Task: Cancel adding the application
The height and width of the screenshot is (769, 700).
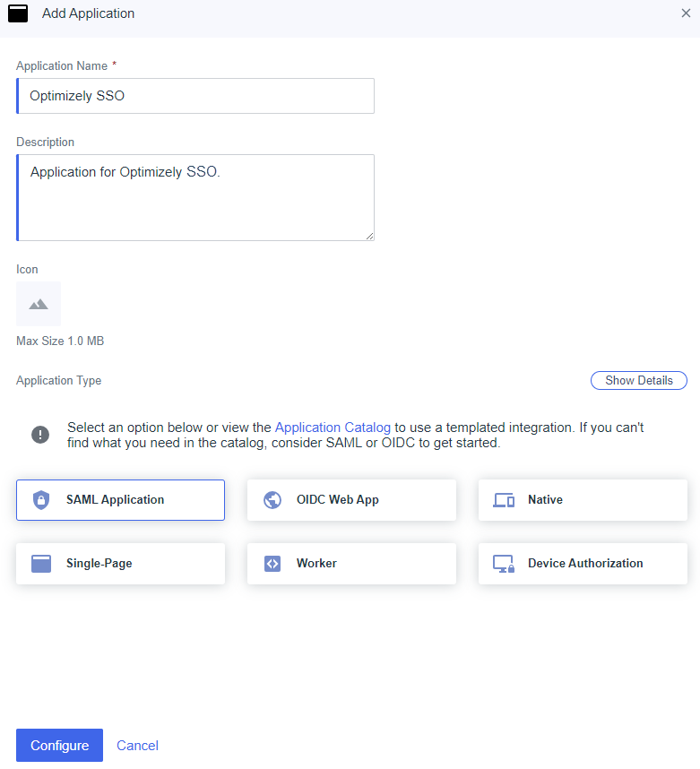Action: click(137, 746)
